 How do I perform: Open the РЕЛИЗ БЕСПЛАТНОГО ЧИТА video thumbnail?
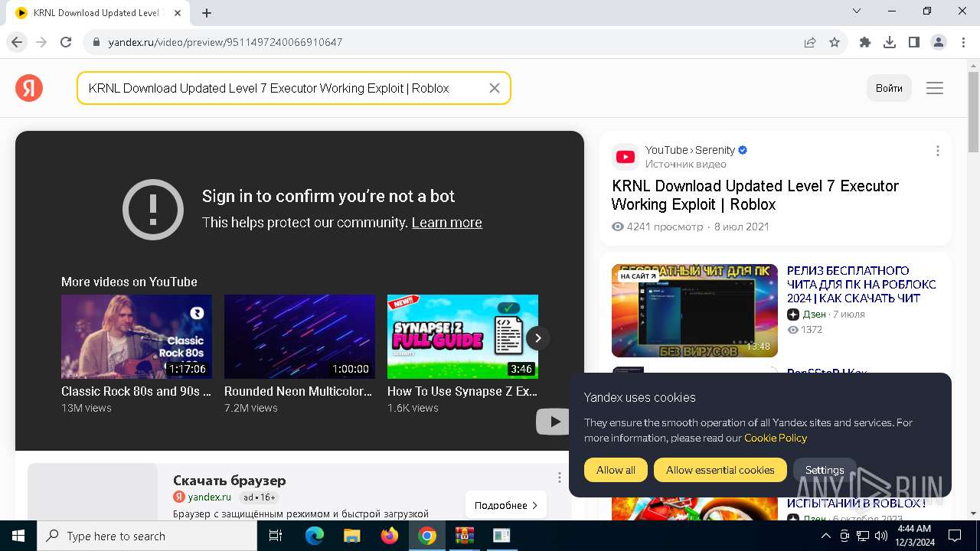point(694,311)
